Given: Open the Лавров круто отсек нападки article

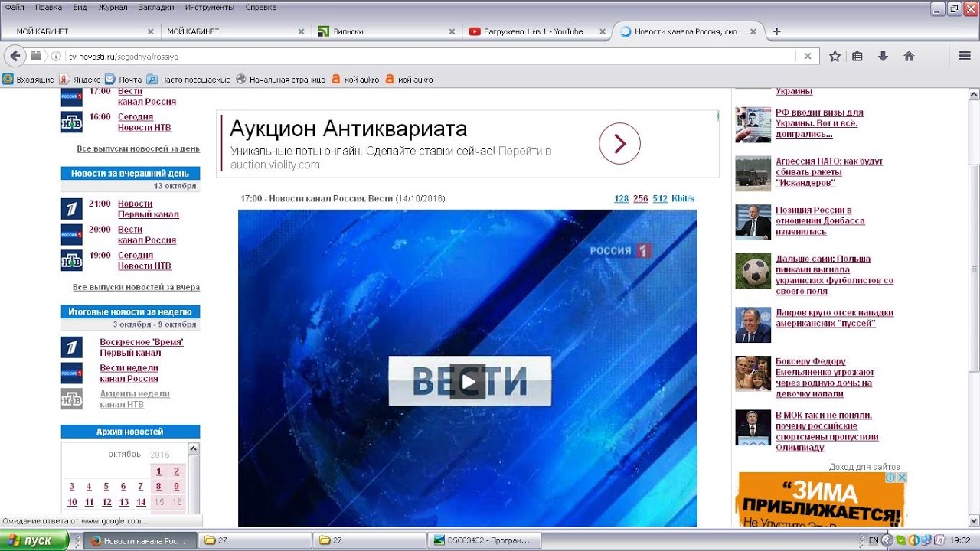Looking at the screenshot, I should pos(835,318).
